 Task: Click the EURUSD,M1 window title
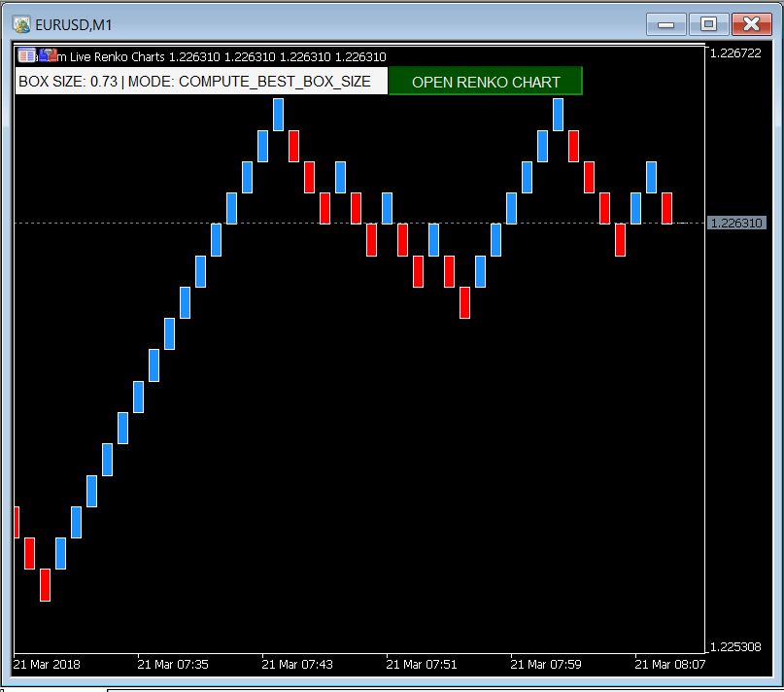click(74, 24)
